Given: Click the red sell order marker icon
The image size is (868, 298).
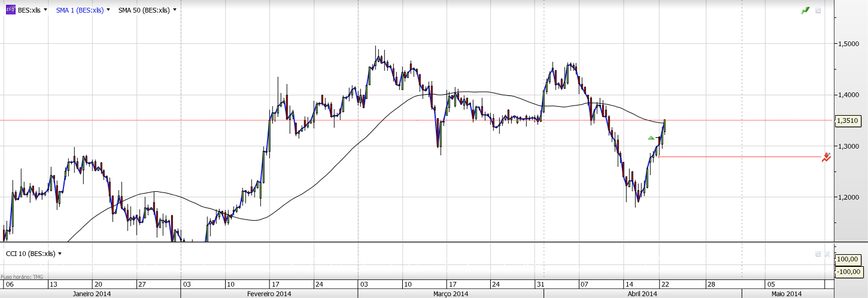Looking at the screenshot, I should tap(826, 158).
